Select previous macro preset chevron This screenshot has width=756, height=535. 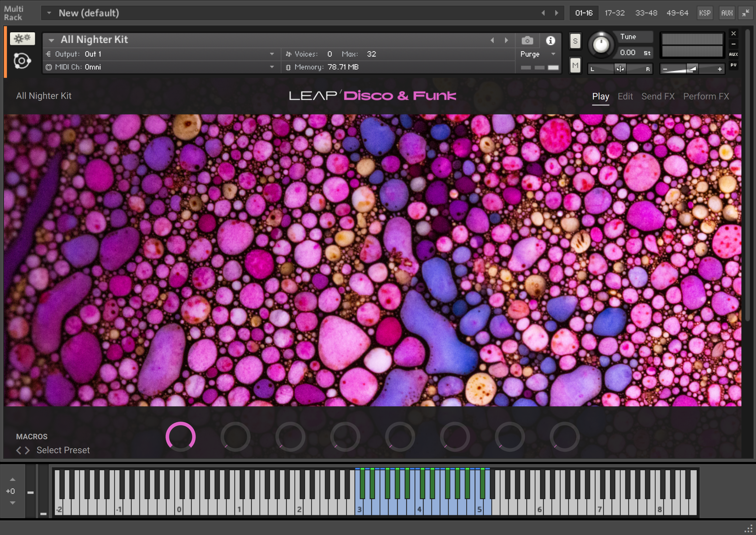(19, 450)
